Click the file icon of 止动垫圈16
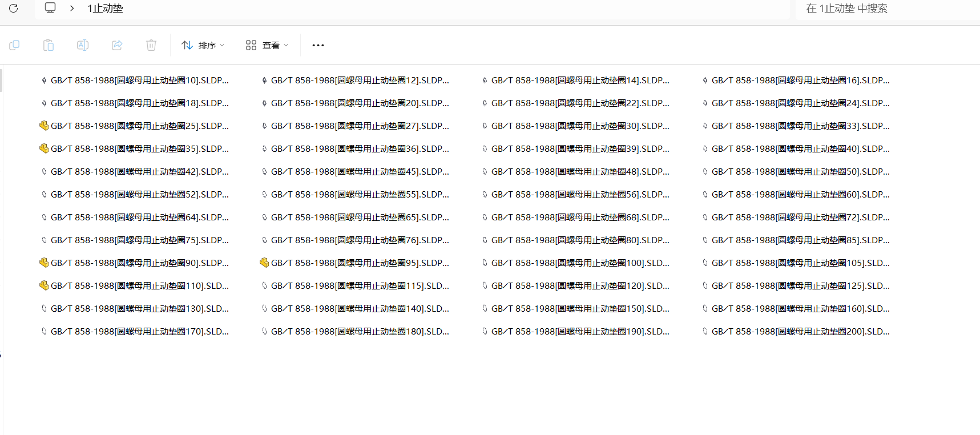The width and height of the screenshot is (980, 435). 705,80
